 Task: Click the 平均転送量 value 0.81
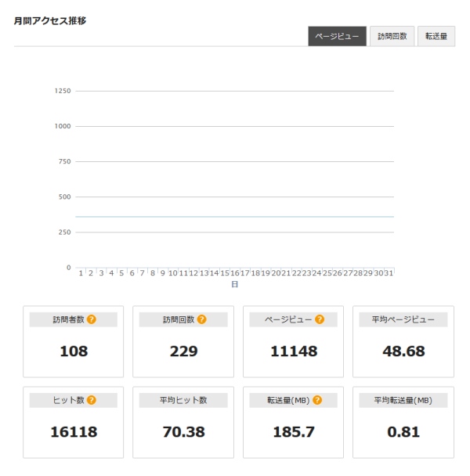(403, 432)
